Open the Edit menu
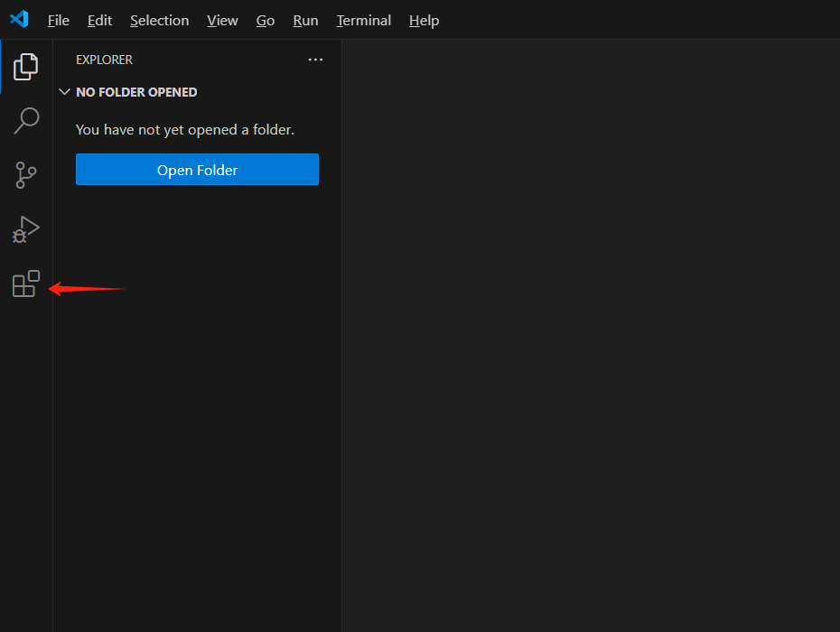 click(99, 20)
